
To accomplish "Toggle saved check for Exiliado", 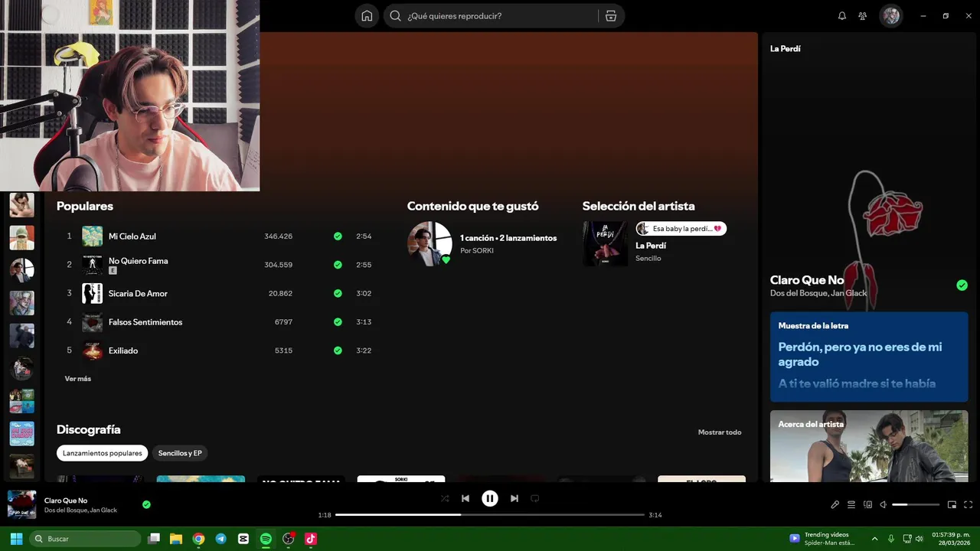I will [338, 350].
